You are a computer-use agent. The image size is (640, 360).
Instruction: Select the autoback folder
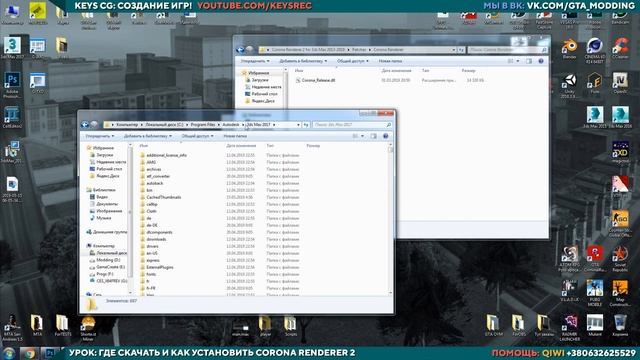155,183
